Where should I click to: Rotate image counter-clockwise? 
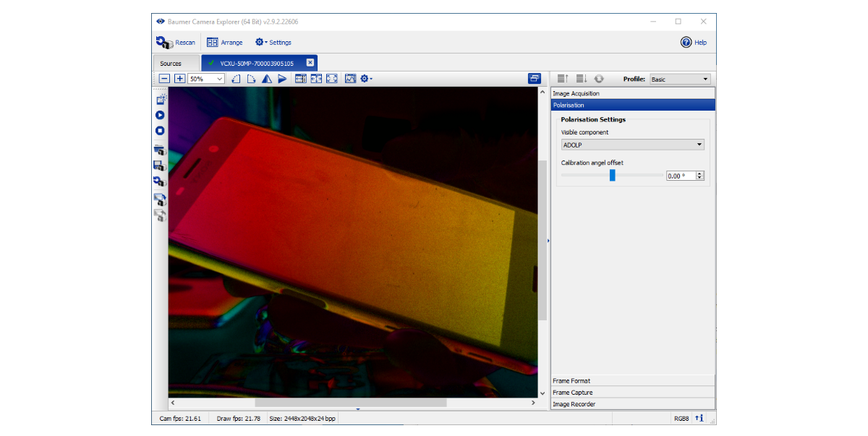coord(237,79)
